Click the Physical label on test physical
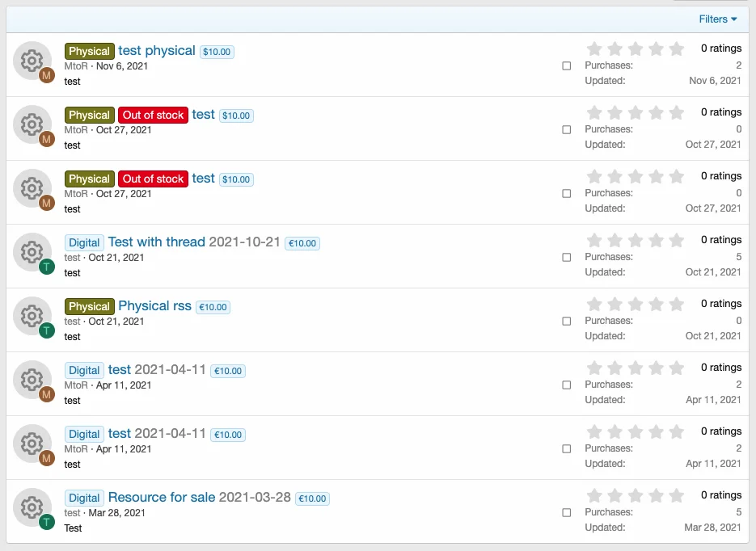 click(89, 52)
